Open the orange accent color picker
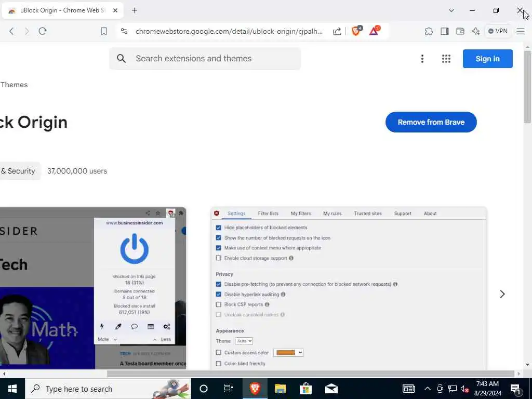The height and width of the screenshot is (399, 532). click(288, 353)
